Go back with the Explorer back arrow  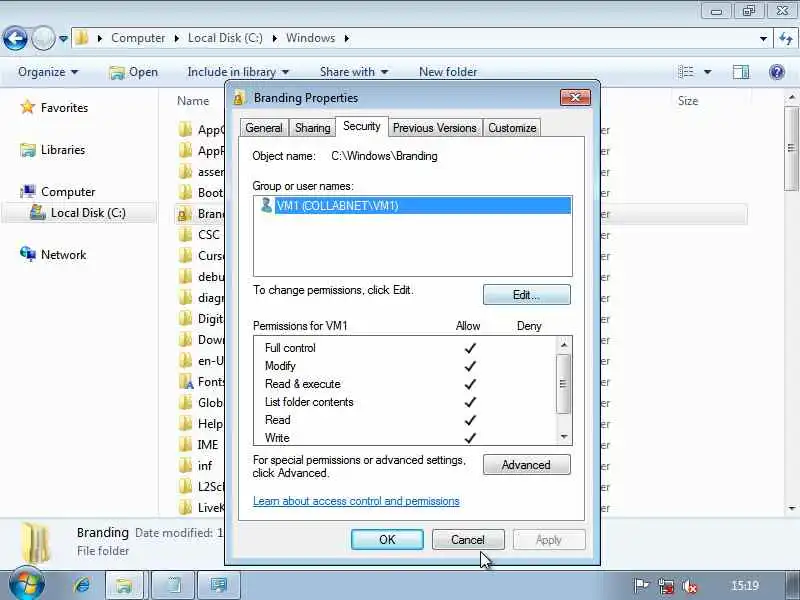pos(15,38)
